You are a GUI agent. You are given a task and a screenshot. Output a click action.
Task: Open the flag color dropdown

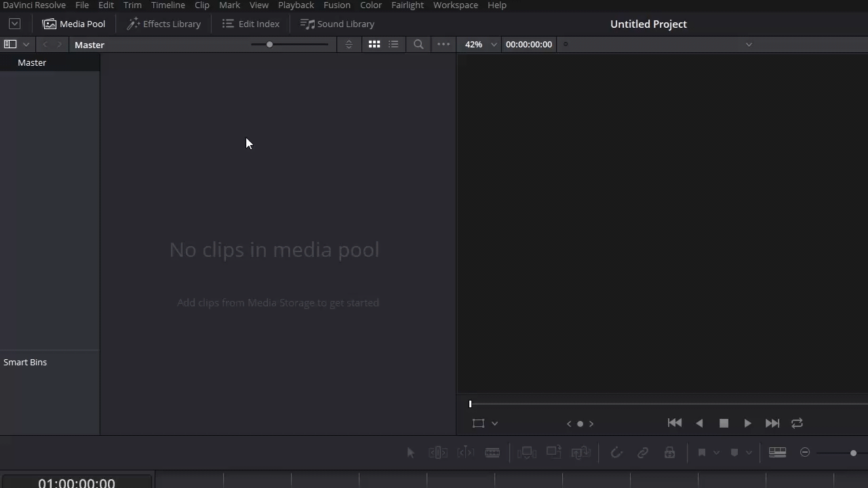click(x=716, y=453)
